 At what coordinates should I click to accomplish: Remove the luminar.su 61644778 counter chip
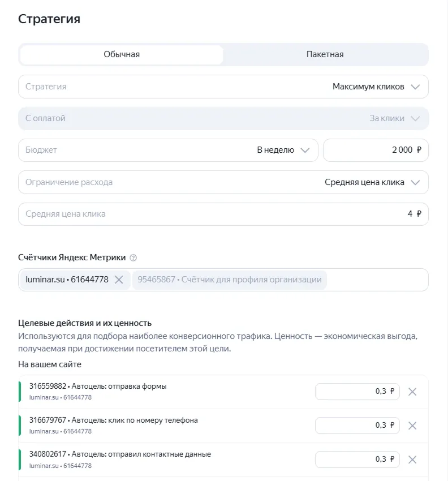coord(119,280)
